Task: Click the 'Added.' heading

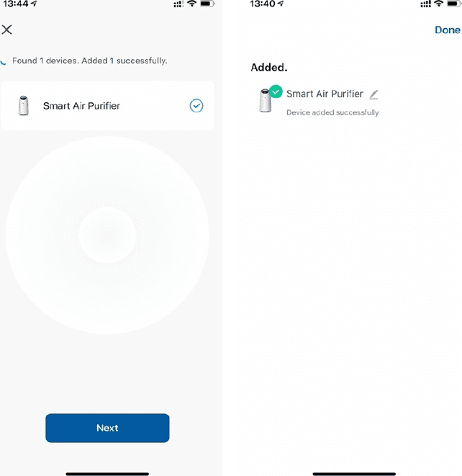Action: click(268, 67)
